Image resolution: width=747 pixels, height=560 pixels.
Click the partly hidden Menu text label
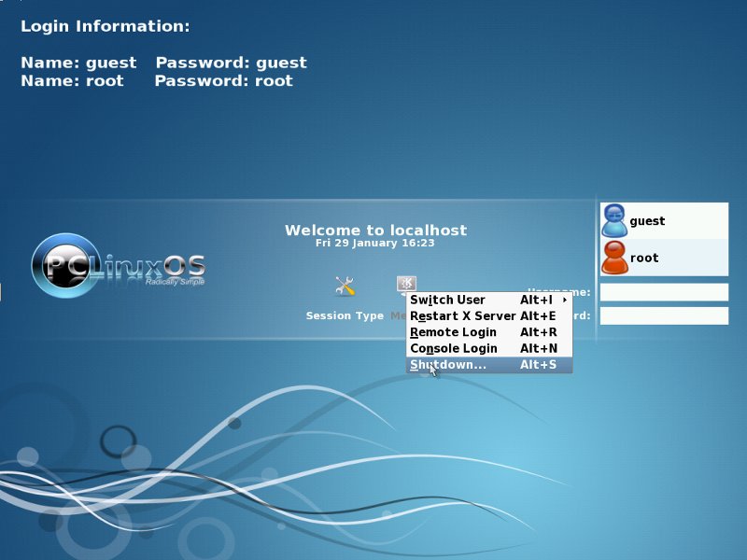tap(398, 316)
